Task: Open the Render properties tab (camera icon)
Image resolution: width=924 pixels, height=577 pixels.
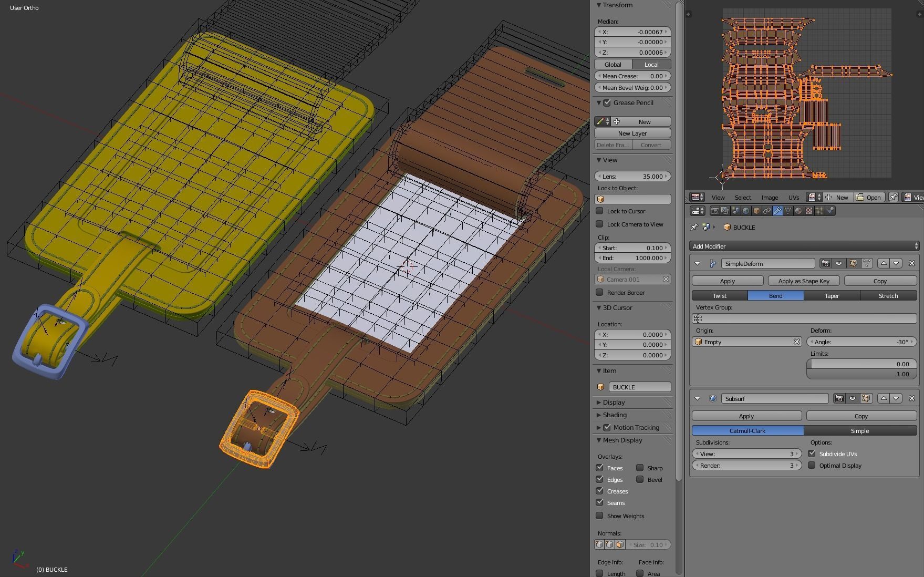Action: click(x=714, y=211)
